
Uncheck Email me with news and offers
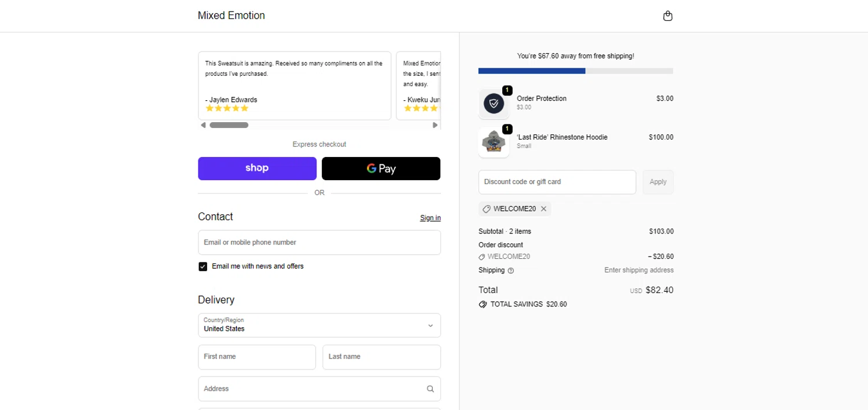(203, 266)
